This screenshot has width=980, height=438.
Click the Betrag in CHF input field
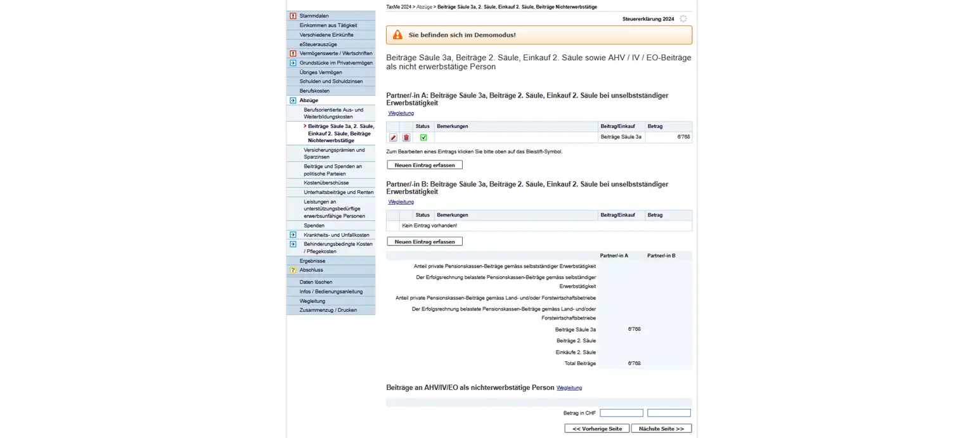coord(621,412)
